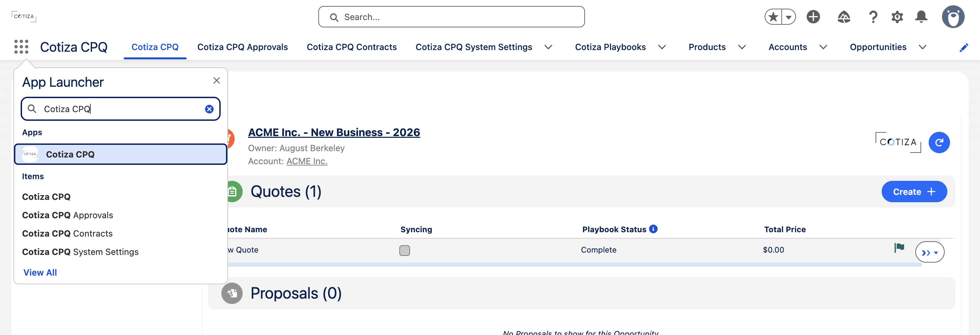Click the global create plus icon
This screenshot has width=980, height=335.
point(813,17)
